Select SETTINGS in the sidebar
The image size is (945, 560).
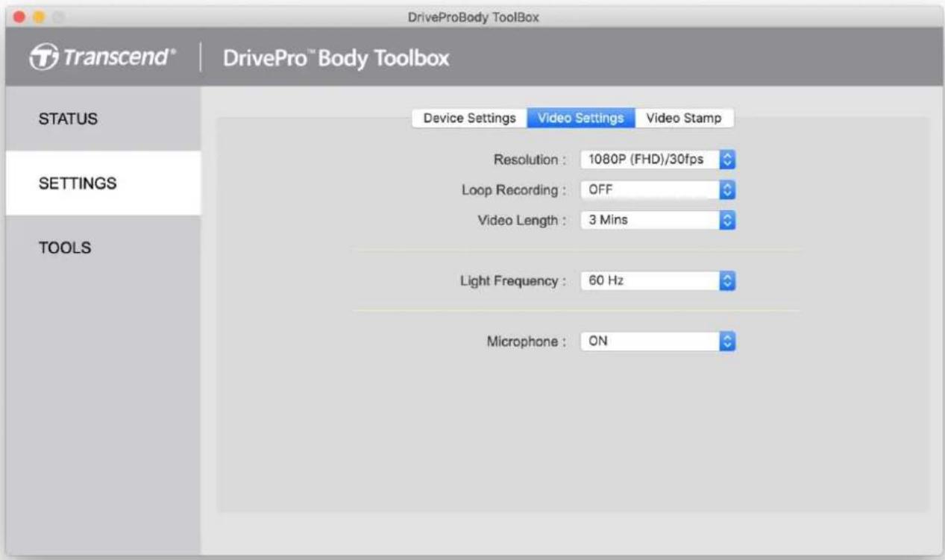point(103,183)
